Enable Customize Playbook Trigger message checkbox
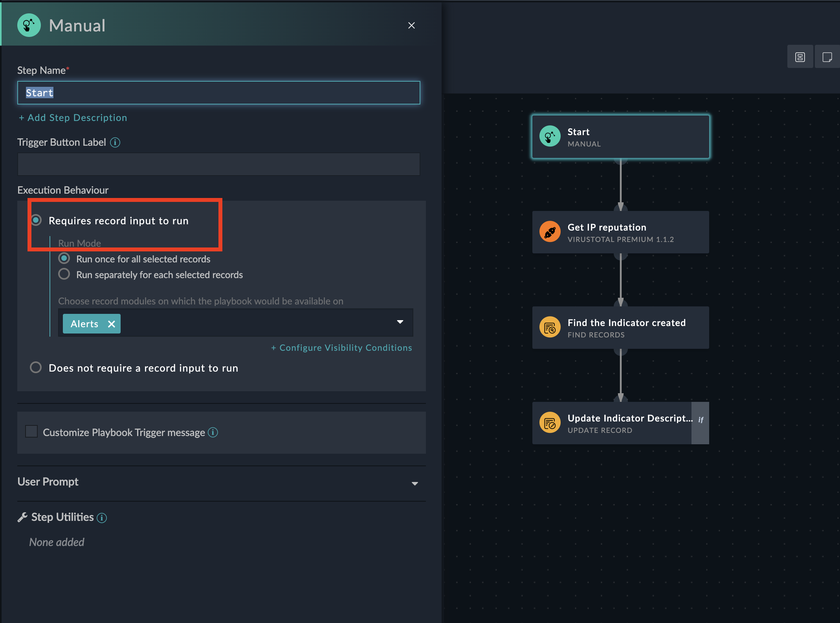The width and height of the screenshot is (840, 623). pyautogui.click(x=31, y=431)
